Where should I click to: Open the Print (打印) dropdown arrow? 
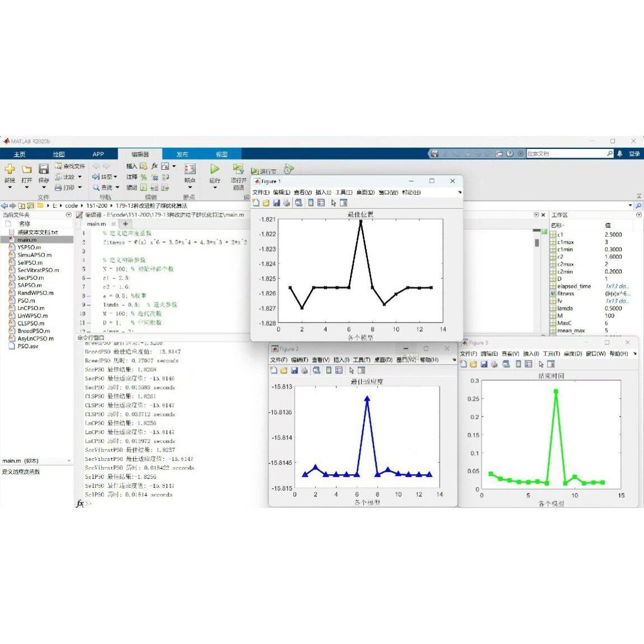(x=80, y=188)
